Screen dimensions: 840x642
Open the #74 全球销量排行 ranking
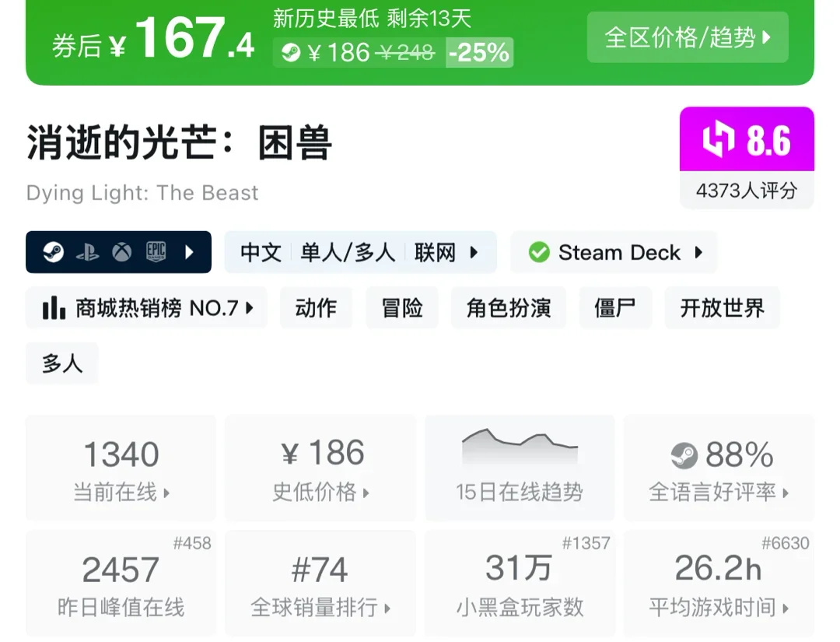coord(320,584)
